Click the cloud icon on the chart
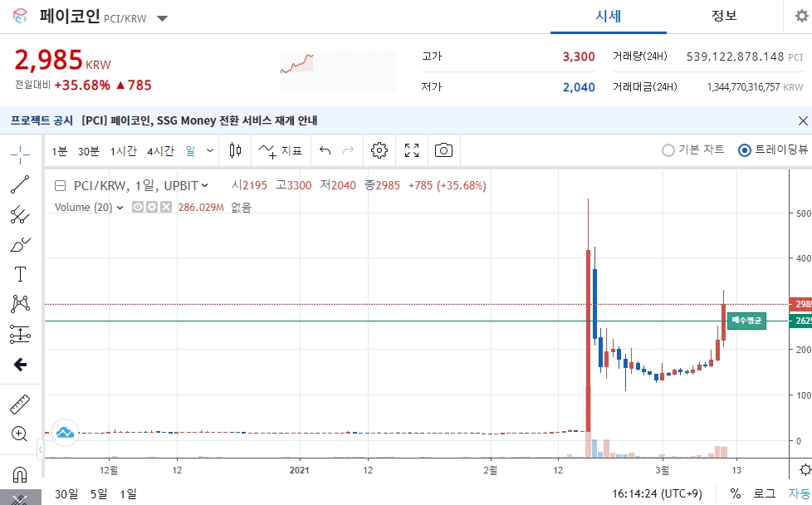812x505 pixels. pos(65,433)
